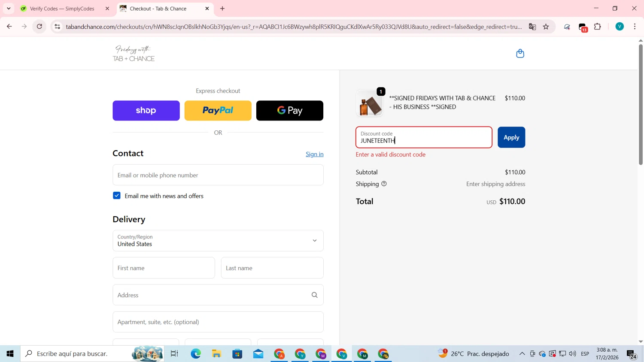This screenshot has width=644, height=362.
Task: Open the volume control in tray
Action: pos(572,354)
